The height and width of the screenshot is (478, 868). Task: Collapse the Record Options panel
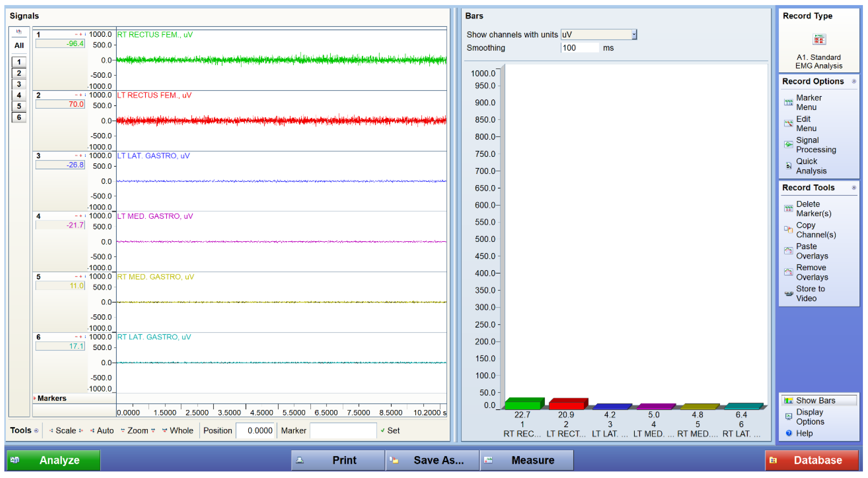854,81
